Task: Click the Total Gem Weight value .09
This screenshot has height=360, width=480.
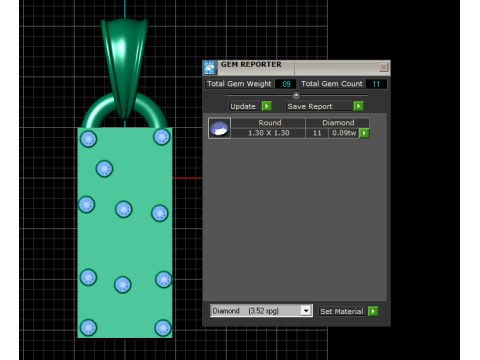Action: (x=286, y=84)
